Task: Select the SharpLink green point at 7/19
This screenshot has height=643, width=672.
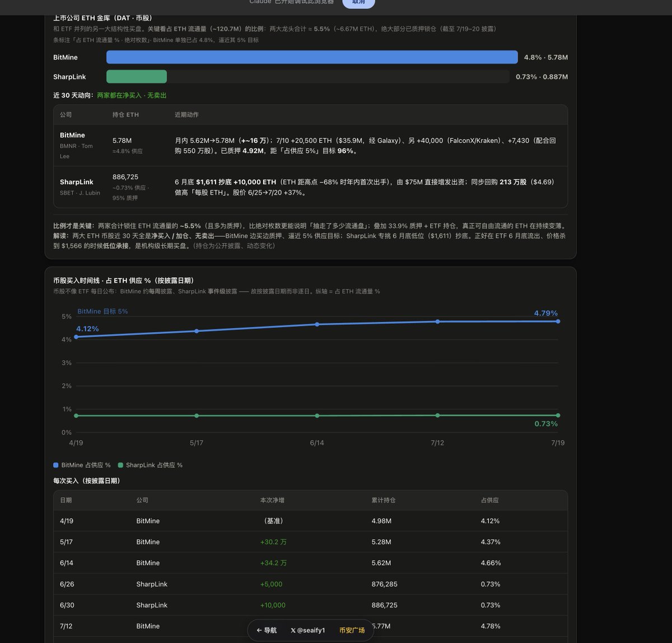Action: tap(558, 415)
